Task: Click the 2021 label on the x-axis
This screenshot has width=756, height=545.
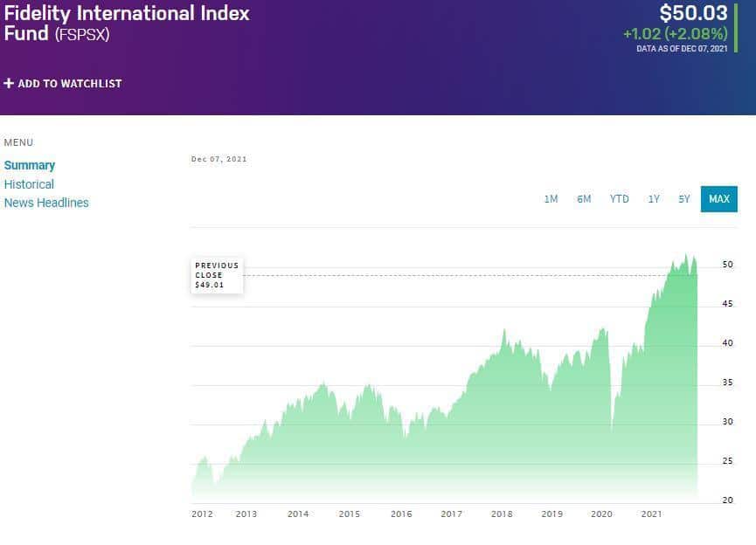Action: coord(651,514)
